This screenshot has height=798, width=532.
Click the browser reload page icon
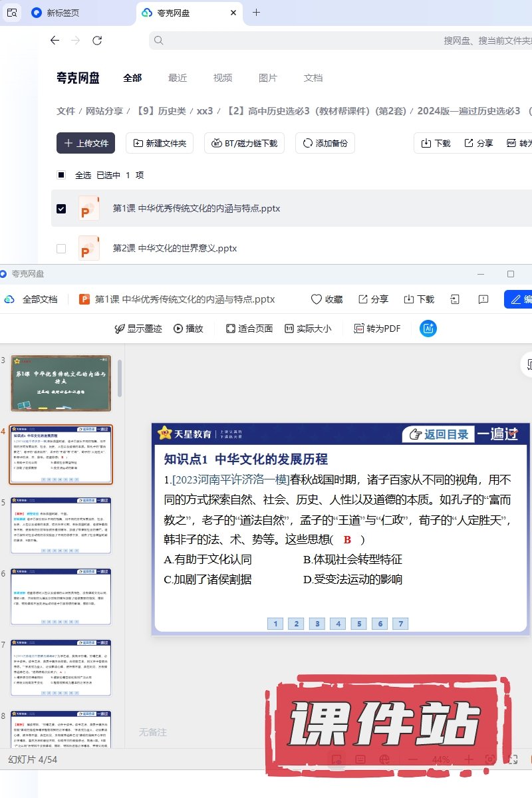pos(97,41)
